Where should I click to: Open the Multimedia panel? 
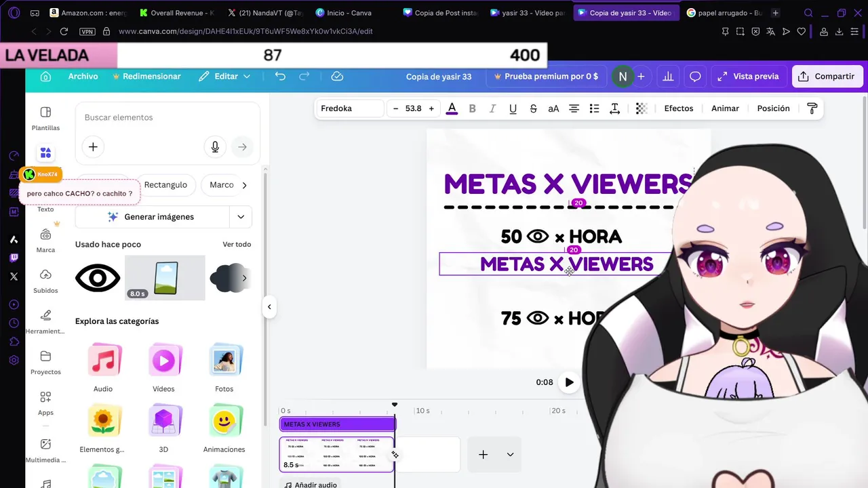click(45, 450)
